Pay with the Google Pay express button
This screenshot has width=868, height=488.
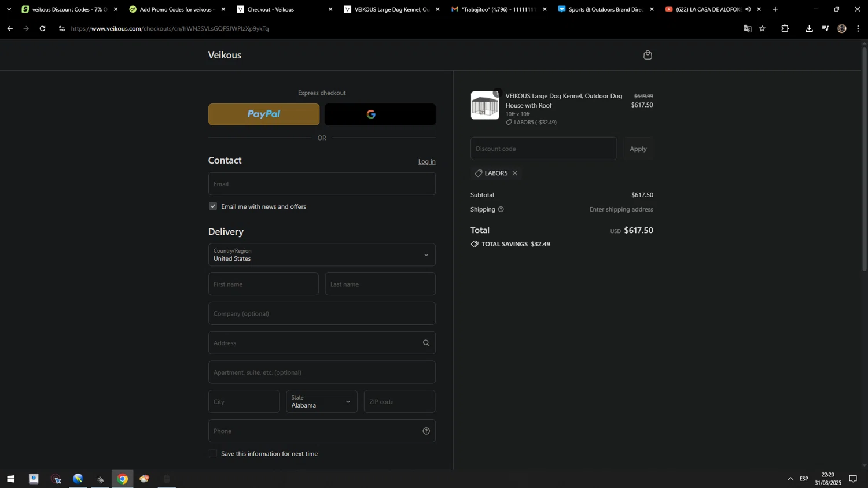click(x=380, y=114)
